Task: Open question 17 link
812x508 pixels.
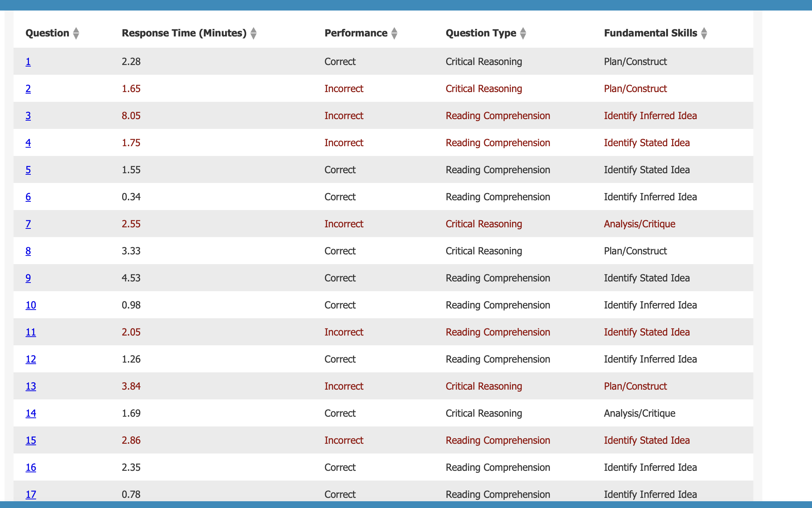Action: point(31,494)
